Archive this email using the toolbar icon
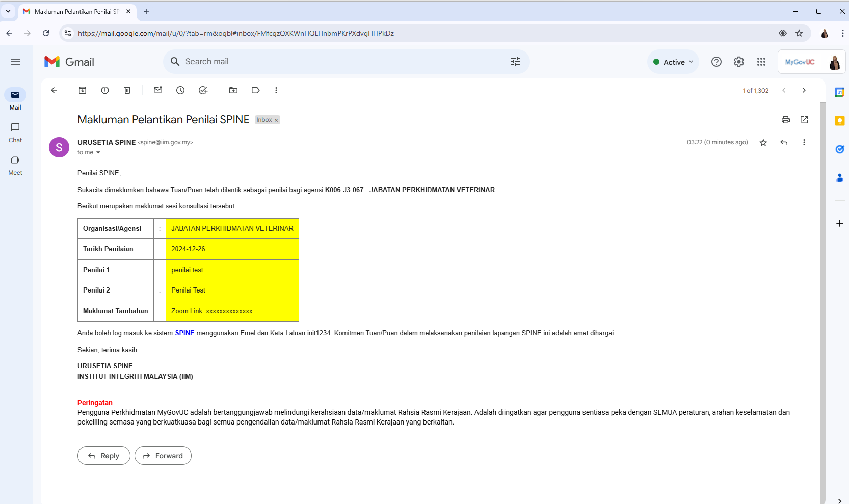 pos(83,90)
